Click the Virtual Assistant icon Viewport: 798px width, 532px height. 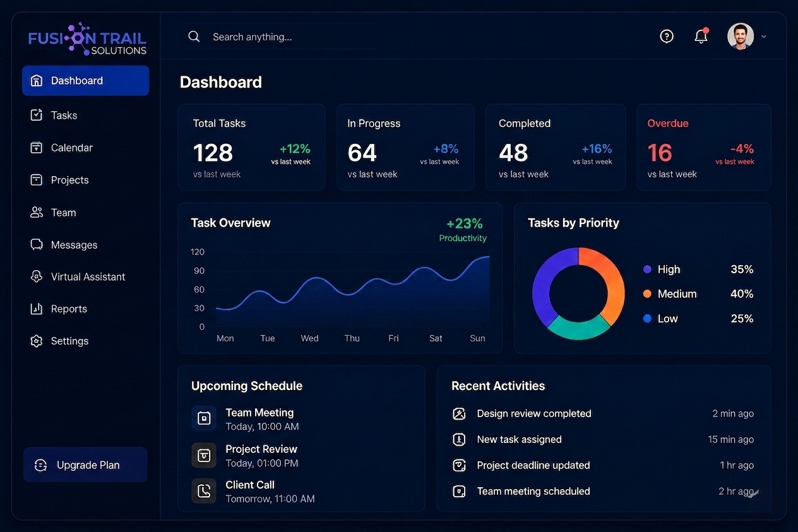pos(37,276)
